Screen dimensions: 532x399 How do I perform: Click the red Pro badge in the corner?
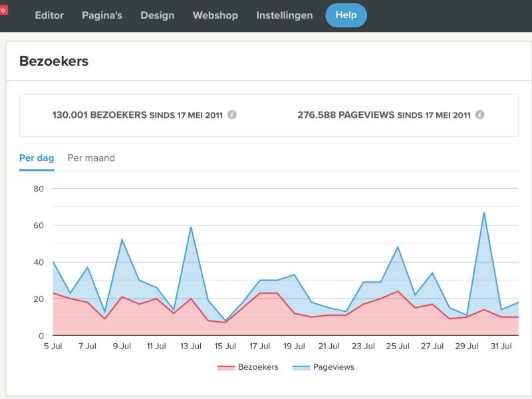coord(3,10)
